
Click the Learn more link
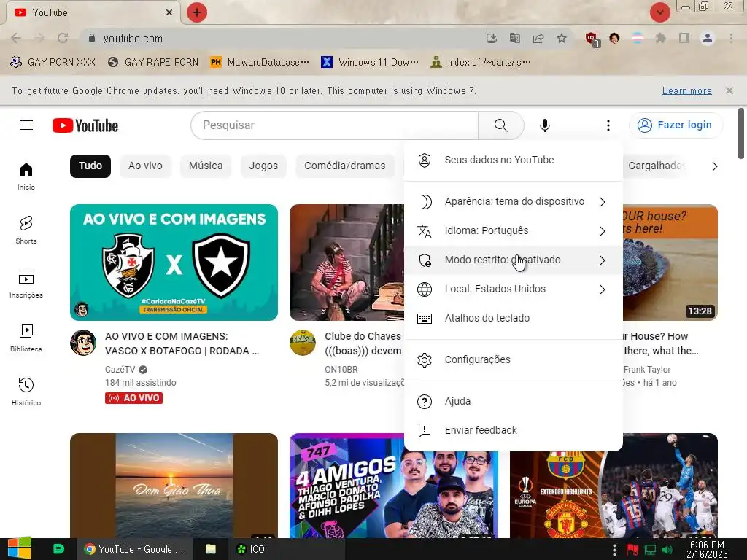pos(687,90)
